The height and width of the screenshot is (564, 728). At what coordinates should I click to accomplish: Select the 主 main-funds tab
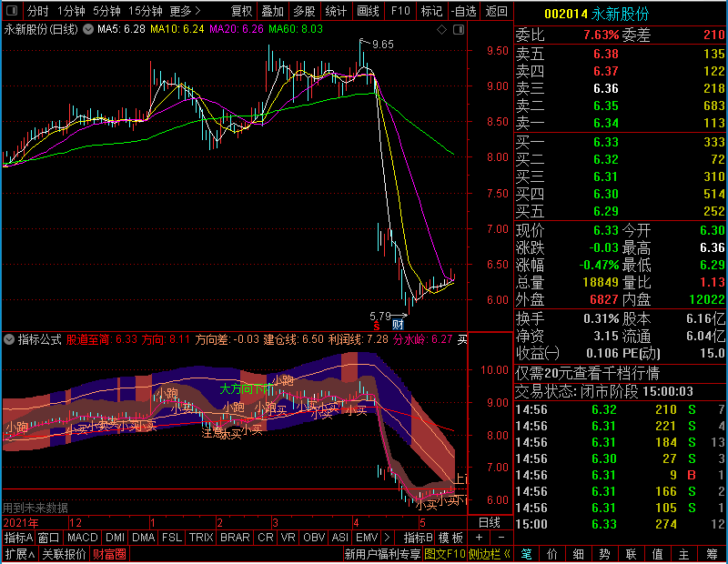tap(684, 554)
